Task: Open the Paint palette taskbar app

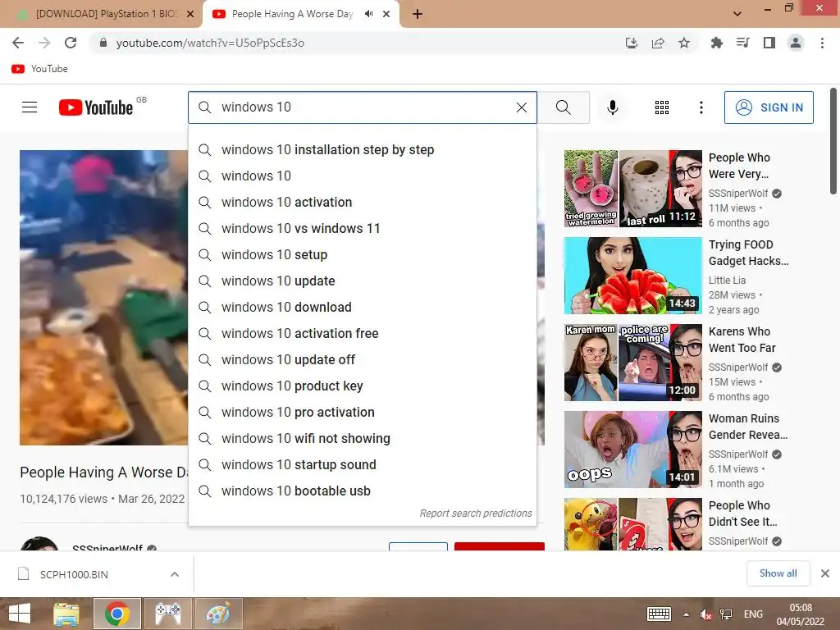Action: coord(218,614)
